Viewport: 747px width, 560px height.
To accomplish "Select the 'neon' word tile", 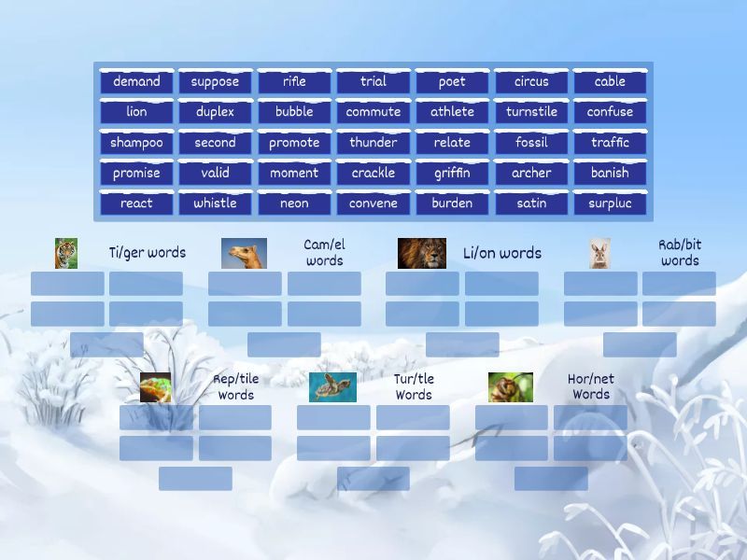I will (x=294, y=203).
